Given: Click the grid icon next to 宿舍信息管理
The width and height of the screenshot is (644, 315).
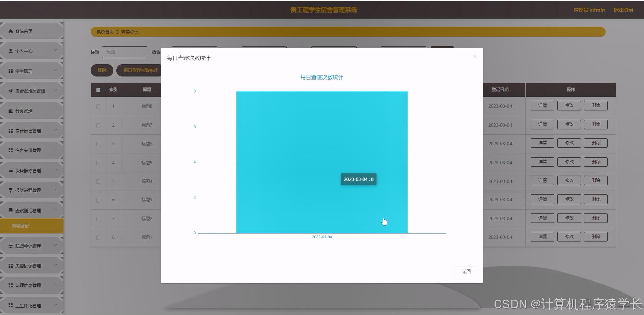Looking at the screenshot, I should (11, 131).
